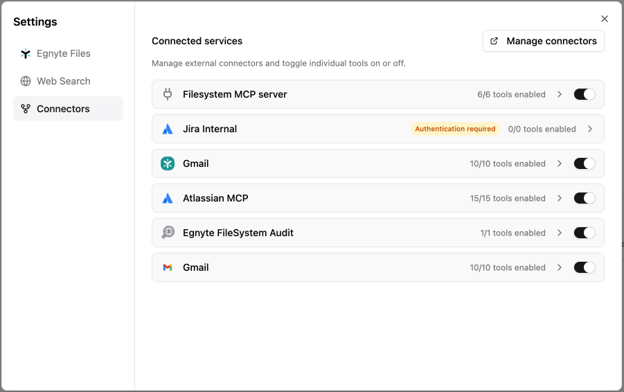The width and height of the screenshot is (624, 392).
Task: Expand Jira Internal row chevron
Action: 590,129
